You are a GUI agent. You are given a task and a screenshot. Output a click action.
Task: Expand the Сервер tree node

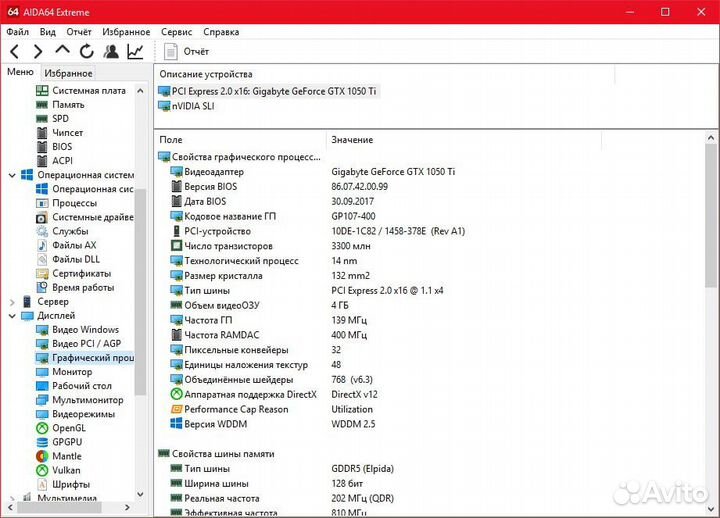coord(12,302)
